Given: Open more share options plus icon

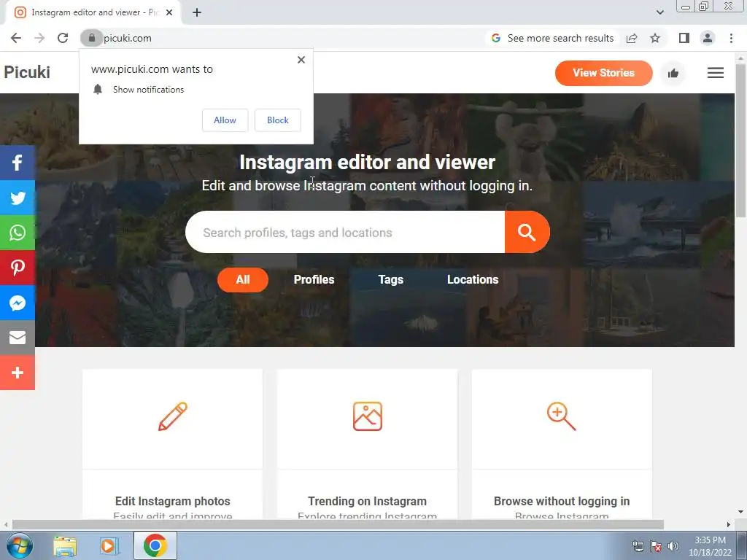Looking at the screenshot, I should click(18, 373).
